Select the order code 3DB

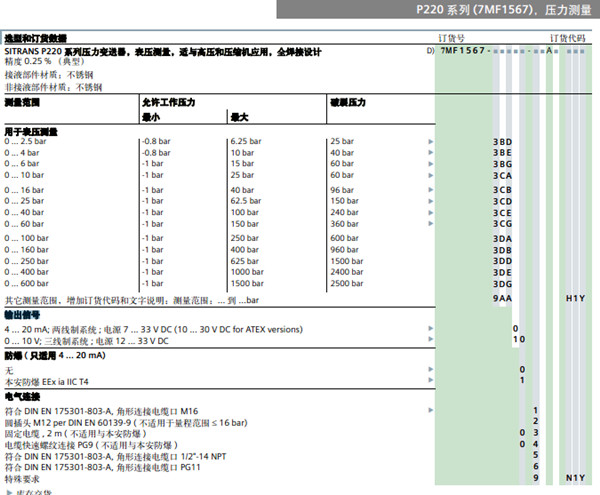coord(502,250)
